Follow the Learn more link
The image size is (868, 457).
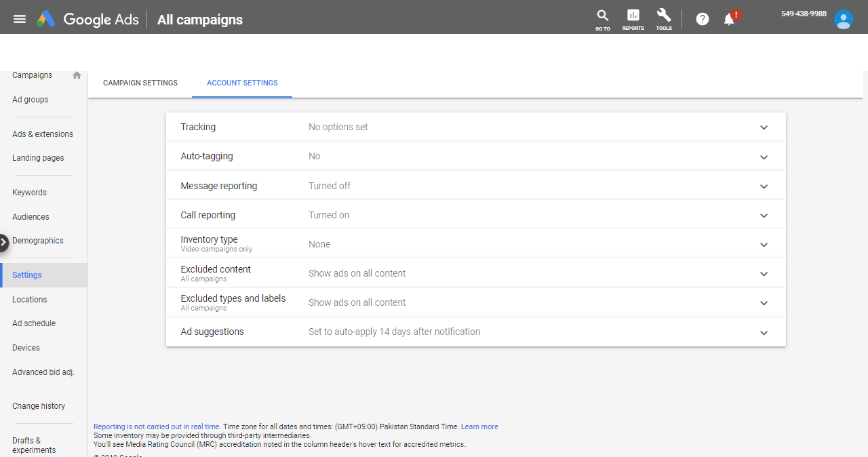(479, 426)
